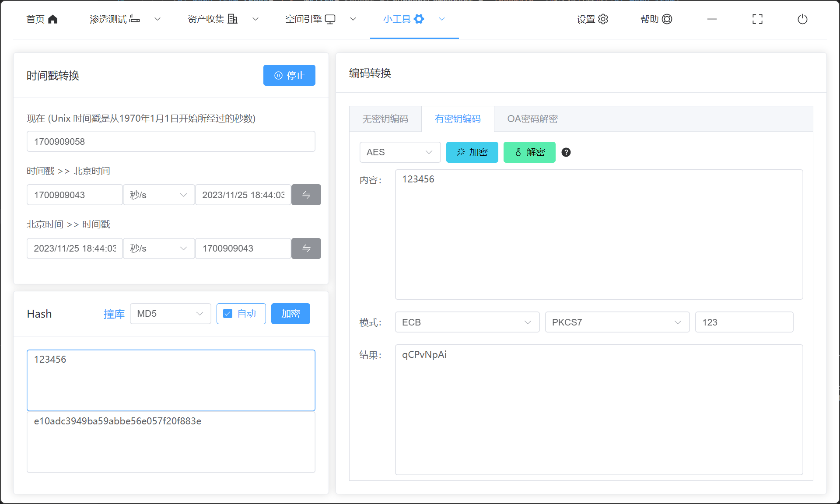This screenshot has height=504, width=840.
Task: Switch to 无密钥编码 tab
Action: click(x=385, y=119)
